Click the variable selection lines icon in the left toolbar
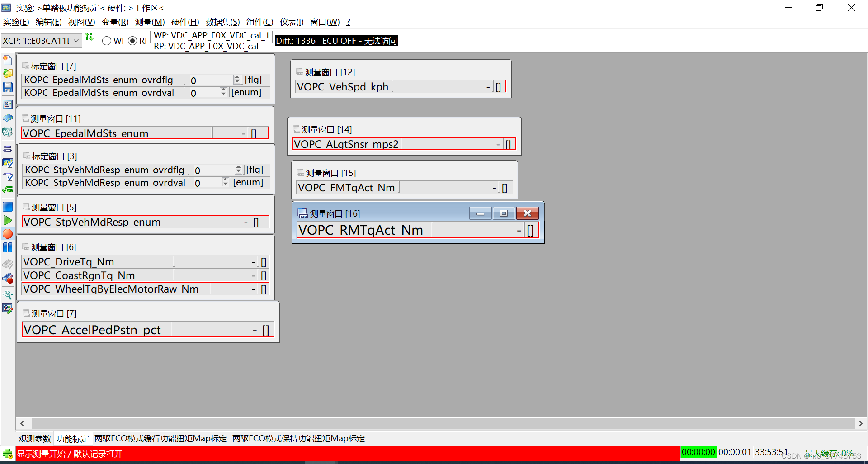 coord(8,148)
